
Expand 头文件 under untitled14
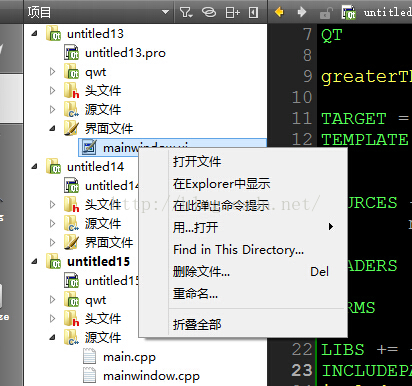[x=52, y=204]
